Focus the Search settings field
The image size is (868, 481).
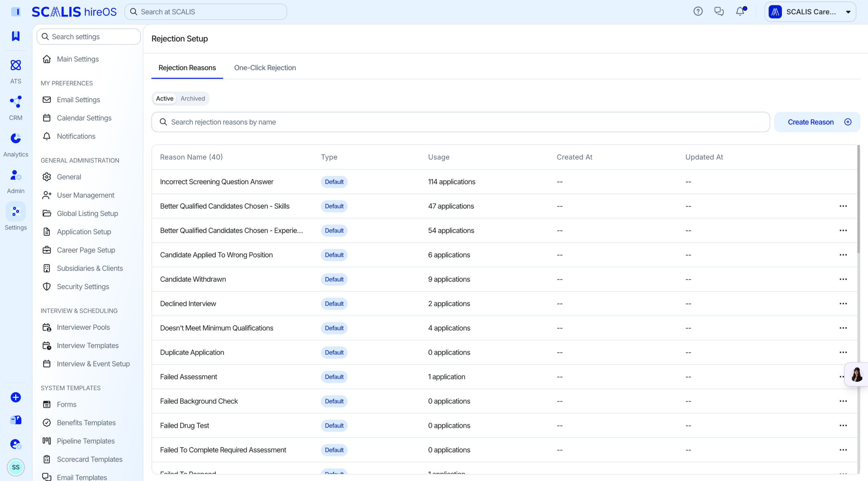[x=88, y=37]
